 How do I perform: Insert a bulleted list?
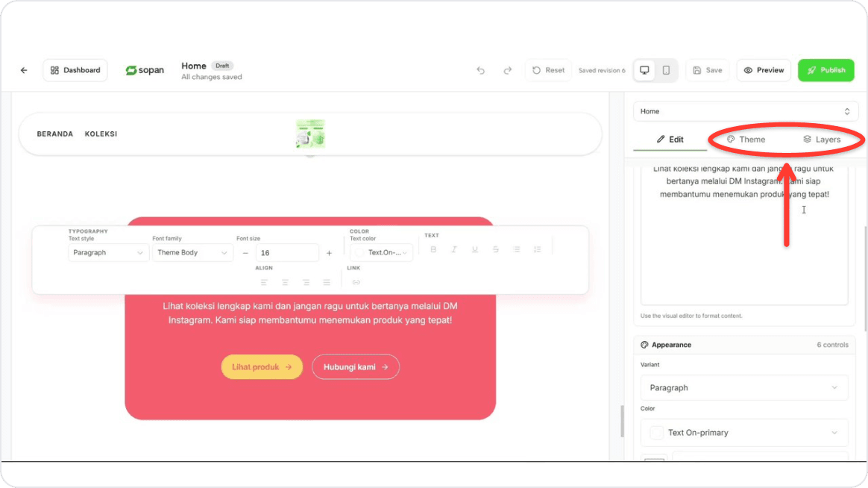517,250
